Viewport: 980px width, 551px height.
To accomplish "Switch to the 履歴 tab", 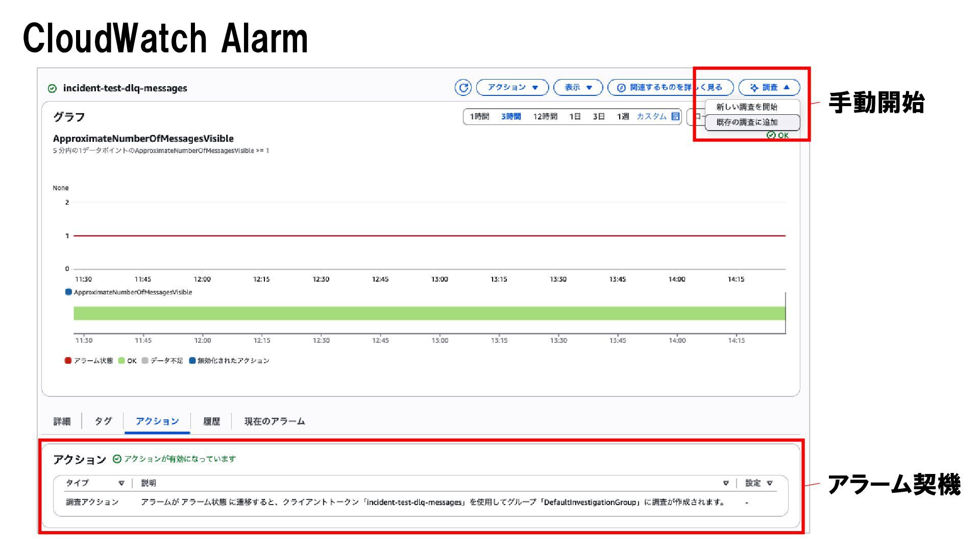I will coord(211,421).
